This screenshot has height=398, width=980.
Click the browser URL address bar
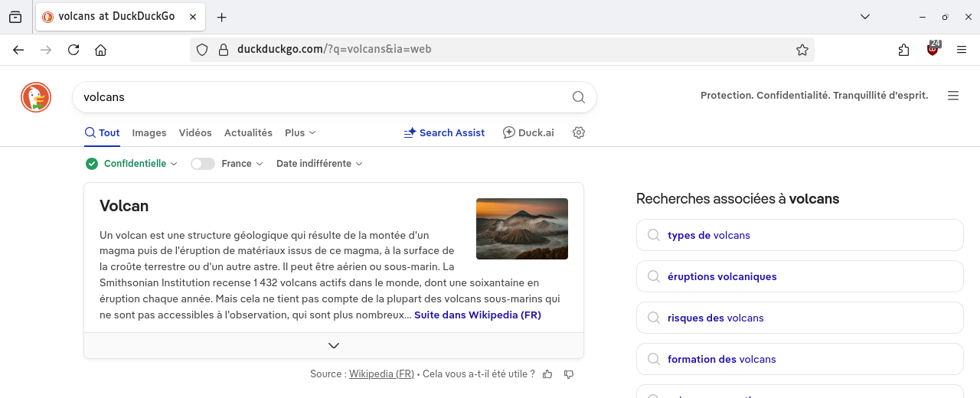[x=501, y=50]
